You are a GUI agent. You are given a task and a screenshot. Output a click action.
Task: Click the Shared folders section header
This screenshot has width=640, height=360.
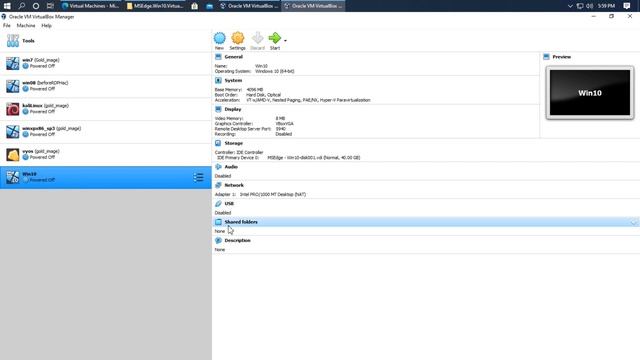click(x=241, y=222)
